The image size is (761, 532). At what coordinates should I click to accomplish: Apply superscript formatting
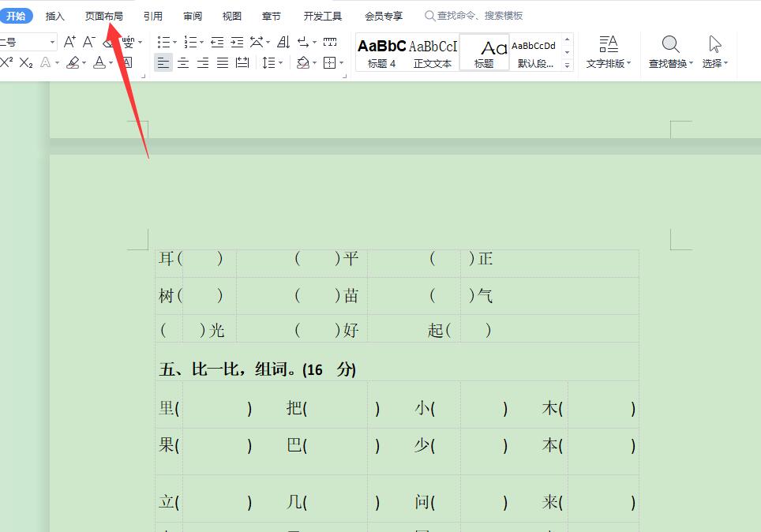(x=6, y=62)
